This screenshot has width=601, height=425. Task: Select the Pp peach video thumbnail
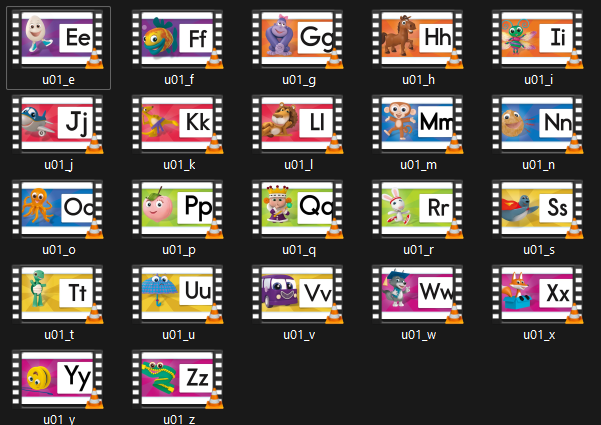point(177,209)
